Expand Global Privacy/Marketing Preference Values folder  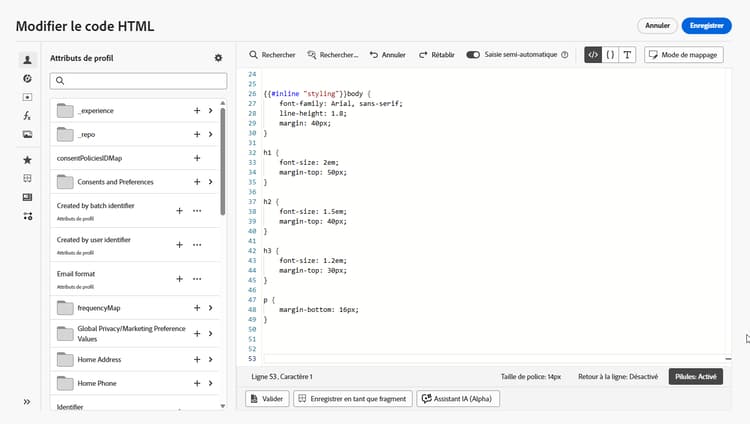click(x=210, y=334)
